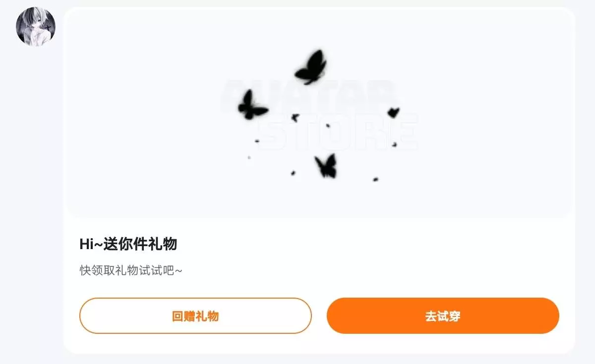Click the butterfly at the bottom center of the gift preview
595x364 pixels.
(326, 166)
